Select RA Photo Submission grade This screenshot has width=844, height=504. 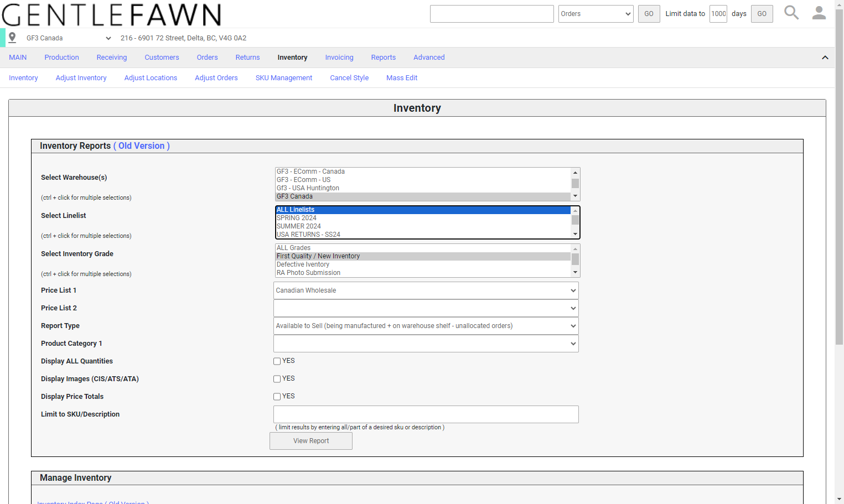[x=423, y=273]
